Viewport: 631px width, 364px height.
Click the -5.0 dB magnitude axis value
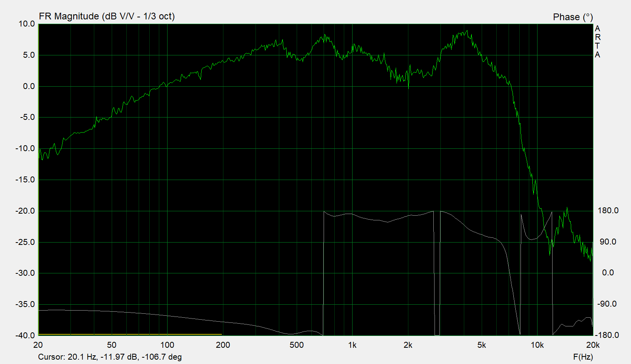coord(27,117)
